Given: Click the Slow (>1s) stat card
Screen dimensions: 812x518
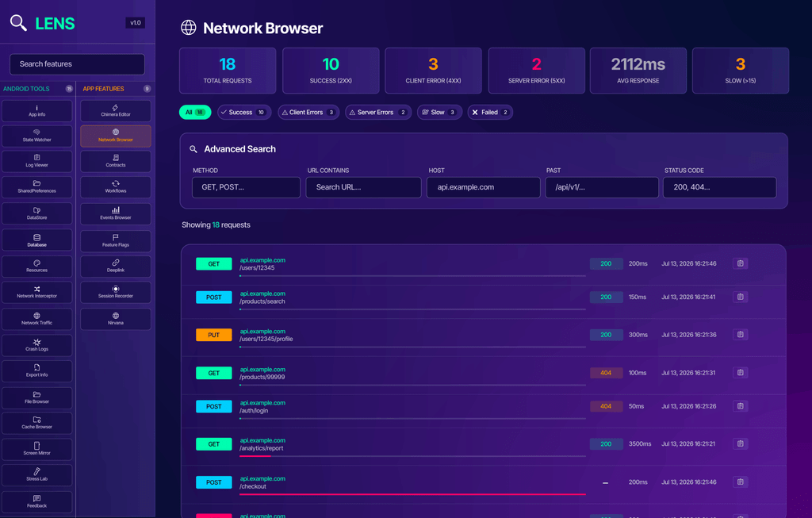Looking at the screenshot, I should (741, 71).
